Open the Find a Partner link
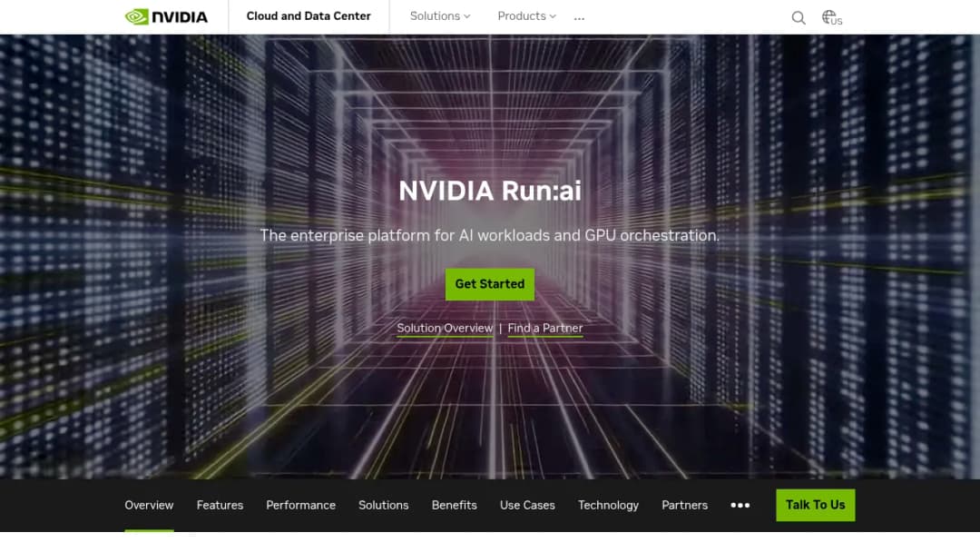This screenshot has width=980, height=552. pyautogui.click(x=545, y=328)
